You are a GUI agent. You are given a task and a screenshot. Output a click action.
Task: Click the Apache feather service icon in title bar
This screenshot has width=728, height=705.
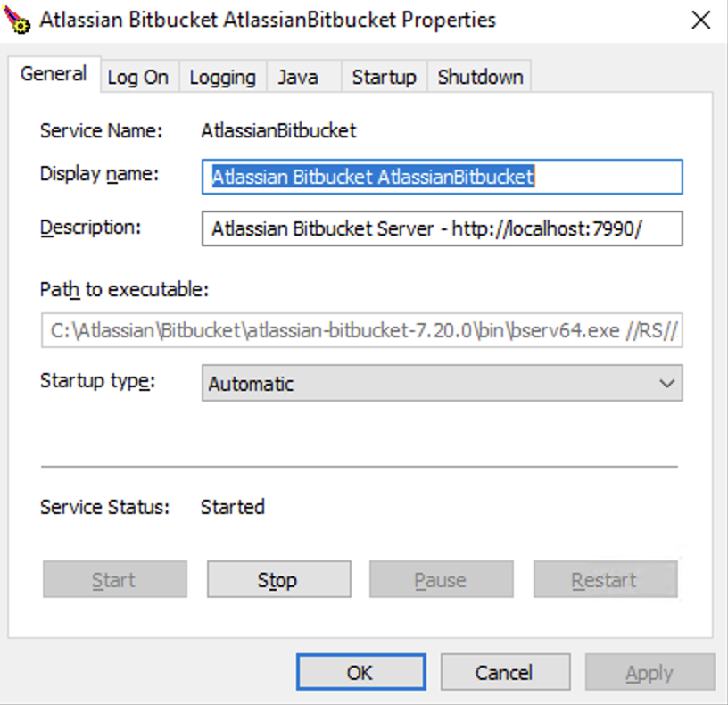click(x=17, y=20)
